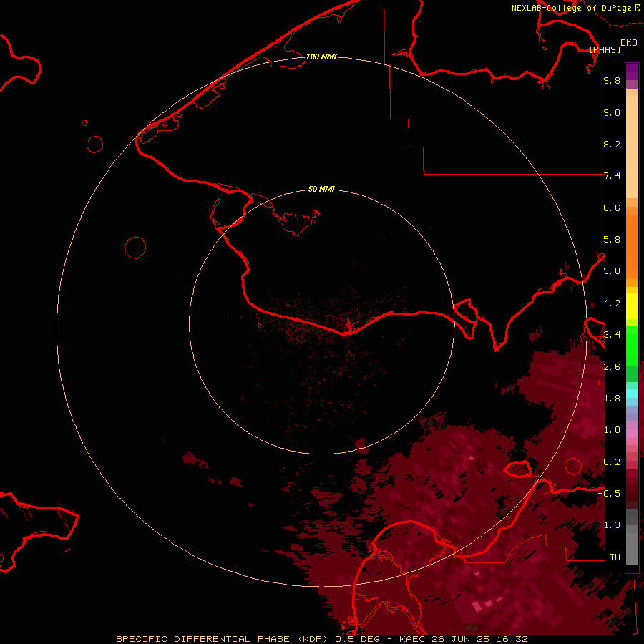
Task: Pick the purple top segment of color bar
Action: point(632,72)
